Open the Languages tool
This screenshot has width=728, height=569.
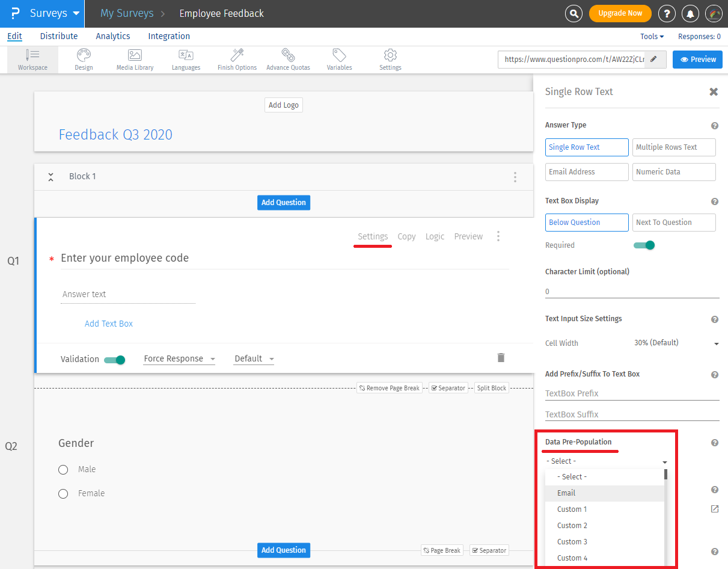[186, 60]
